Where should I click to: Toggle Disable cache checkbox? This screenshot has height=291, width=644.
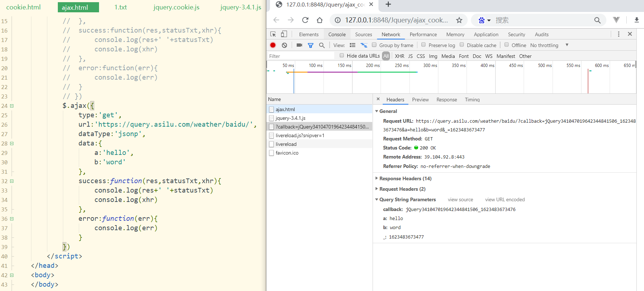point(462,45)
